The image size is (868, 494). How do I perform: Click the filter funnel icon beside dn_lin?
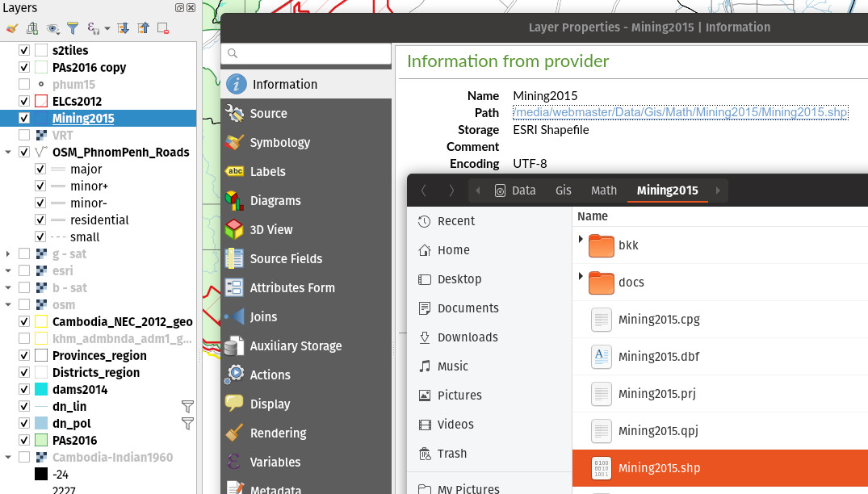(187, 407)
